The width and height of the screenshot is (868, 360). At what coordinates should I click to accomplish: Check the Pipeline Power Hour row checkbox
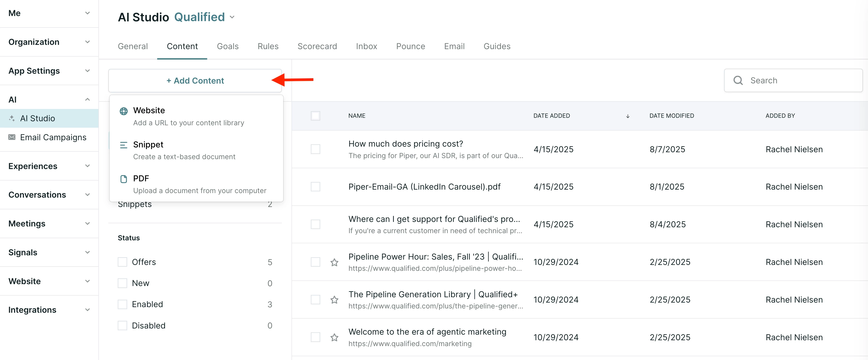coord(315,262)
